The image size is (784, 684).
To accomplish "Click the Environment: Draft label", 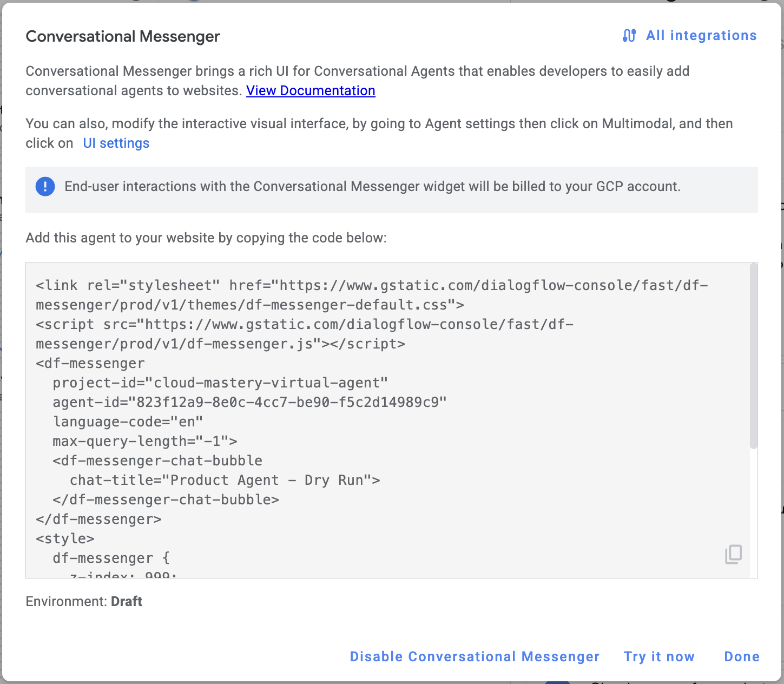I will tap(84, 602).
